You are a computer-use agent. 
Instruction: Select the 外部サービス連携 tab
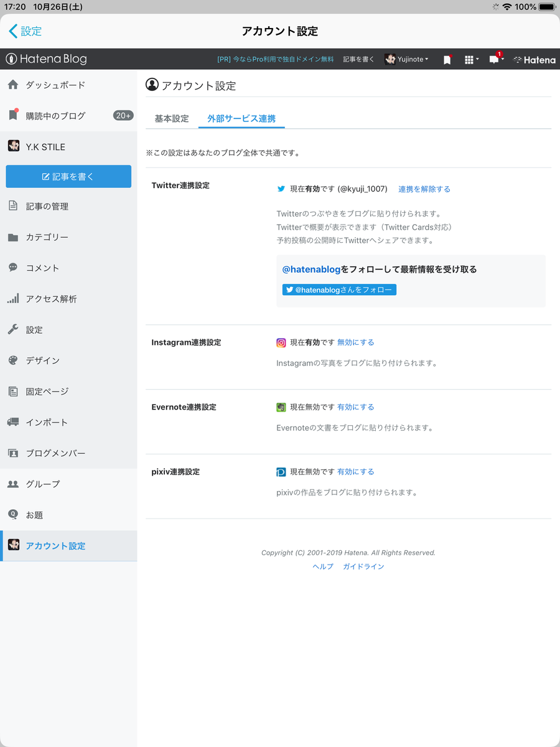241,118
